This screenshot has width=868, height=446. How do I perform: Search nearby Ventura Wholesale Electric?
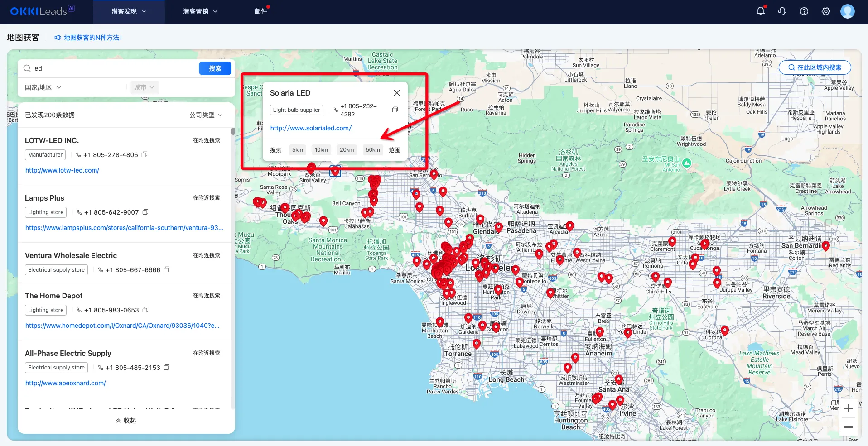point(207,255)
